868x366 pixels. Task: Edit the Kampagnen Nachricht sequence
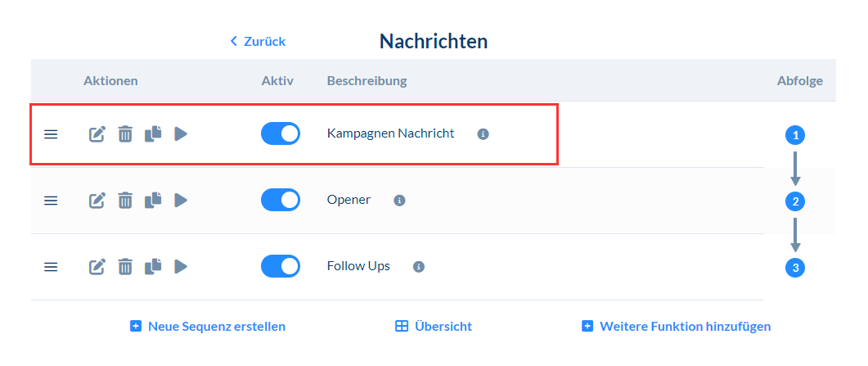point(97,133)
